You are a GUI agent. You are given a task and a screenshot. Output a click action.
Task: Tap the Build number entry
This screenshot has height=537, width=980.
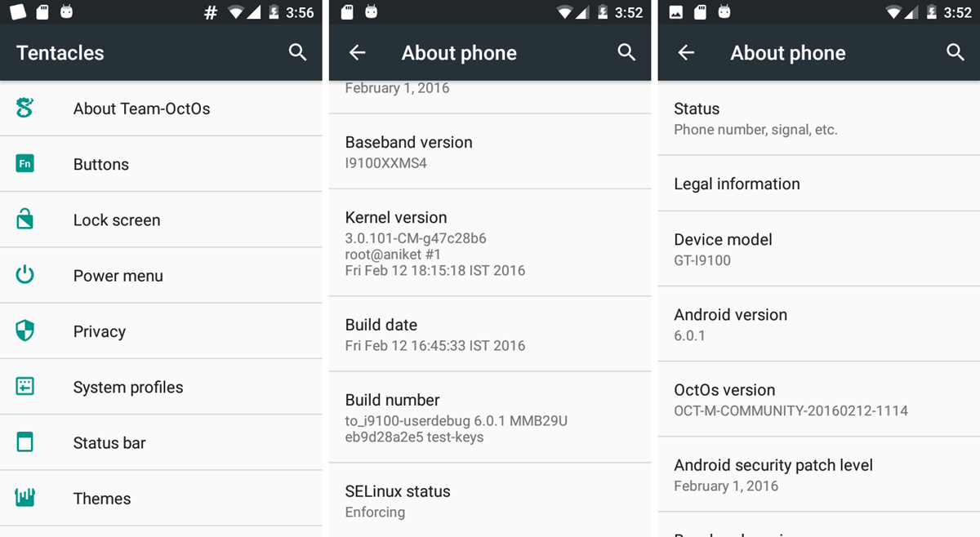coord(490,418)
